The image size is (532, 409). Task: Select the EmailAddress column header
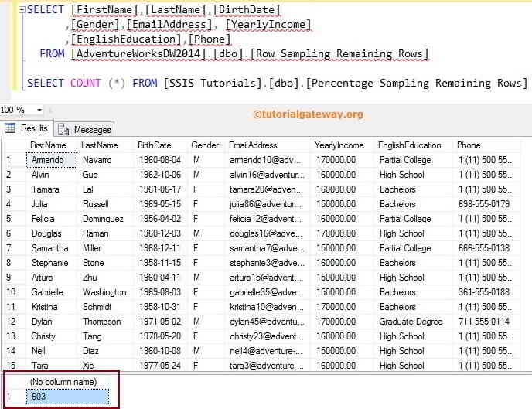268,145
